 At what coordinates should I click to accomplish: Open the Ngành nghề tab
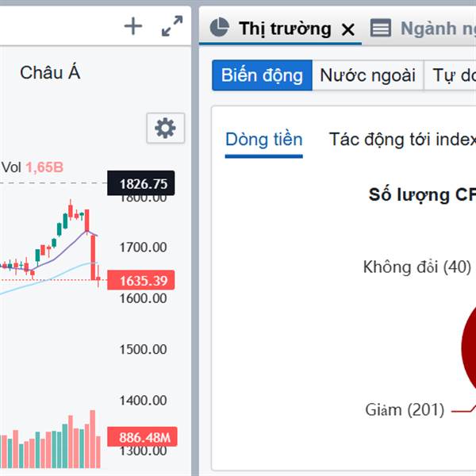point(438,29)
